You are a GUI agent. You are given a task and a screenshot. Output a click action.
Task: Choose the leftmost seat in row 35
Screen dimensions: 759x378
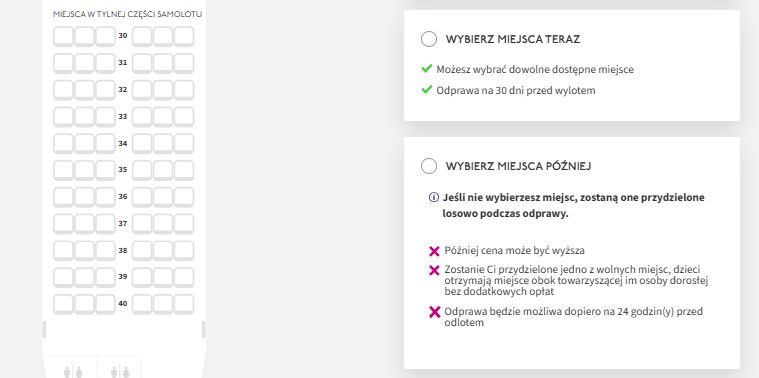tap(63, 170)
